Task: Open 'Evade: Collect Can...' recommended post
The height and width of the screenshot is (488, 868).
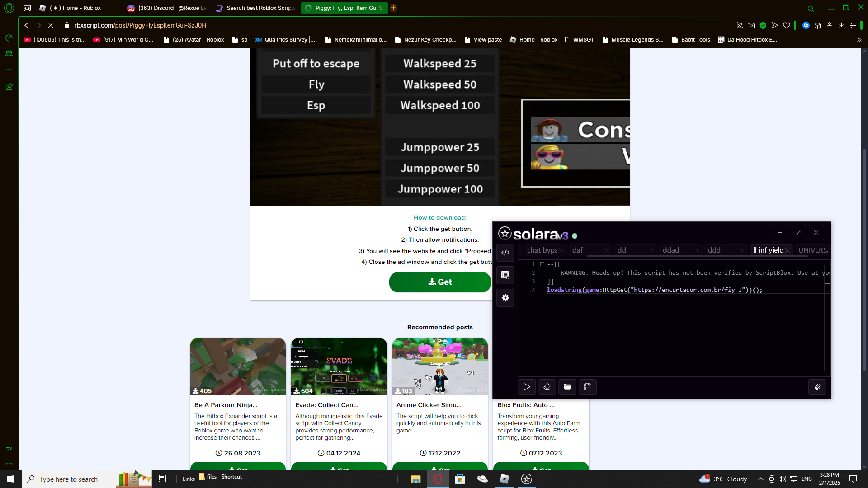Action: 326,405
